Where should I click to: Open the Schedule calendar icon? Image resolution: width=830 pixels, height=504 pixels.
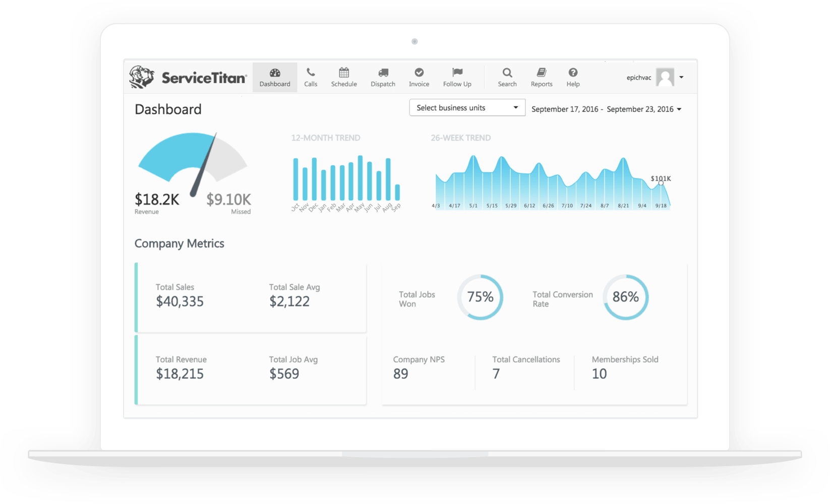(x=344, y=73)
